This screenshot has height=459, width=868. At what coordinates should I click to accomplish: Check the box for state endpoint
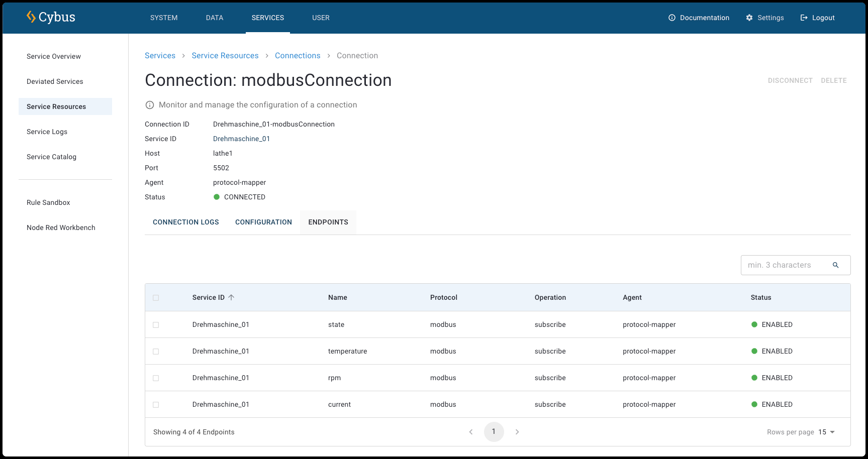tap(156, 325)
